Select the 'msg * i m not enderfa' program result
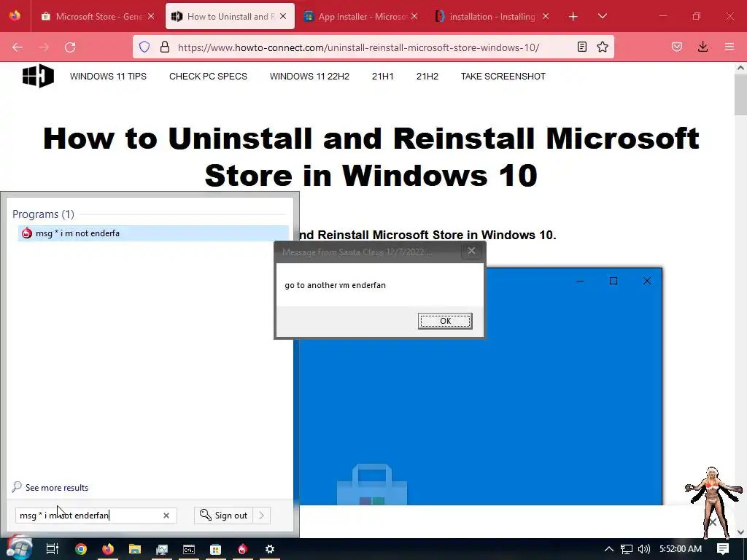Image resolution: width=747 pixels, height=560 pixels. pyautogui.click(x=153, y=233)
